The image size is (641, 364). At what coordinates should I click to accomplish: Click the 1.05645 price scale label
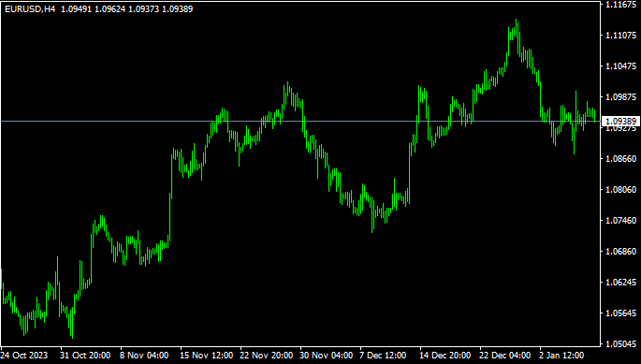tap(621, 313)
